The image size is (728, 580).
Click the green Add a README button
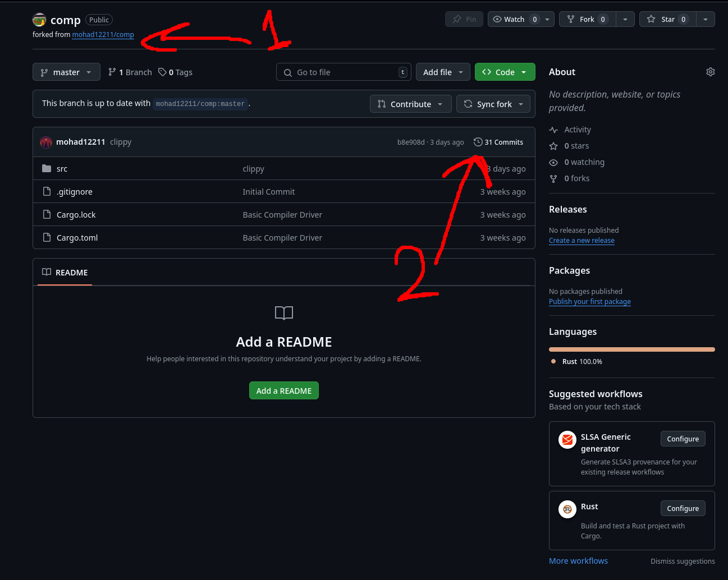283,391
